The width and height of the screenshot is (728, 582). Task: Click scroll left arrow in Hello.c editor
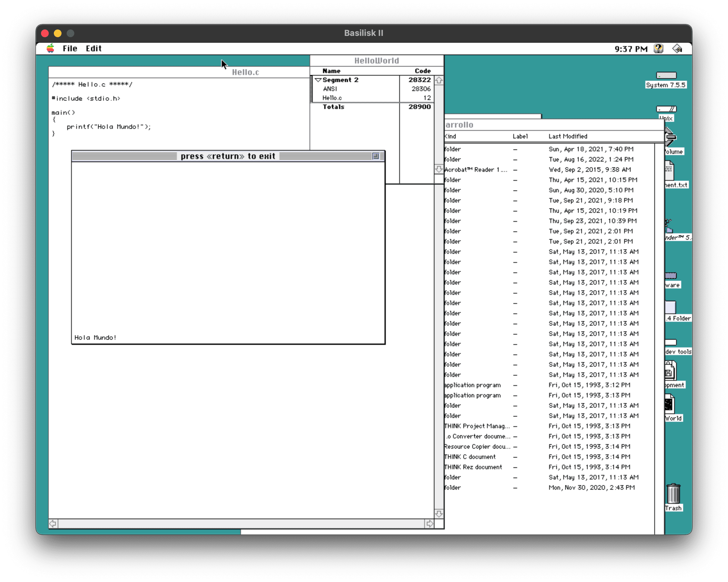tap(54, 524)
